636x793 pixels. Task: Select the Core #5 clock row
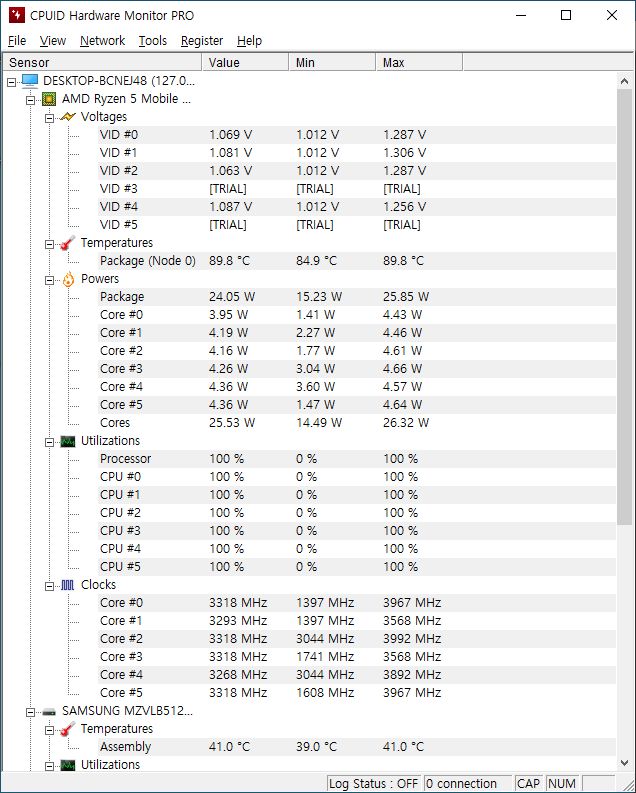coord(357,693)
